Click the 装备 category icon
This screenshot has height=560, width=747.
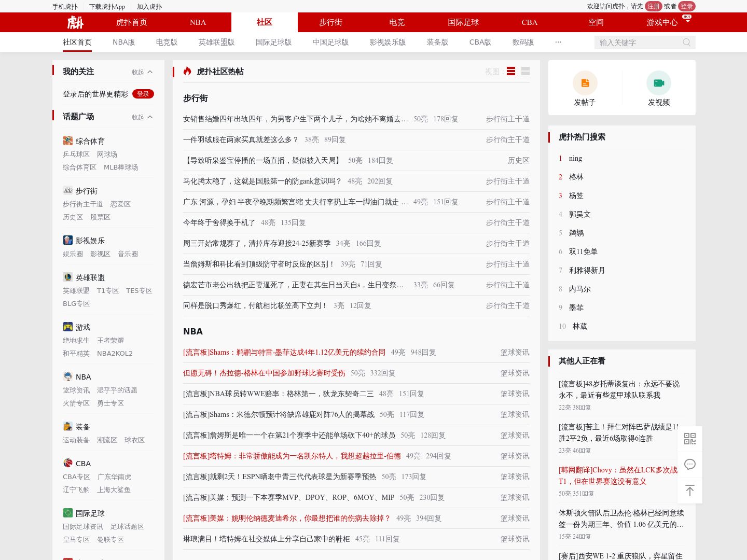pyautogui.click(x=68, y=426)
